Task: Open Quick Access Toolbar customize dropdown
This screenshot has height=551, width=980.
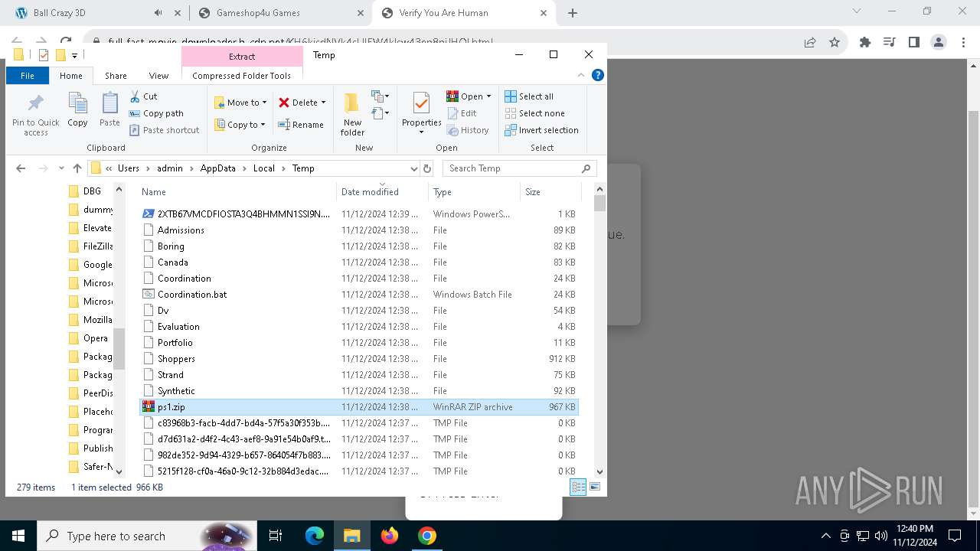Action: tap(74, 55)
